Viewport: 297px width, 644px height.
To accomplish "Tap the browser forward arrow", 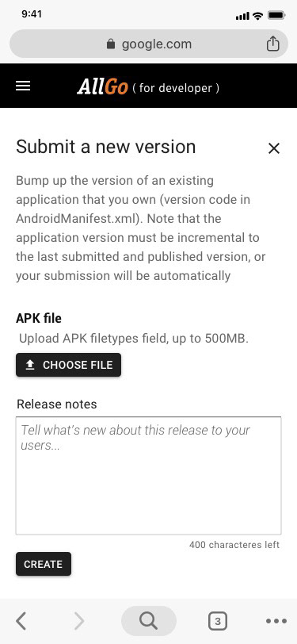I will pyautogui.click(x=78, y=621).
